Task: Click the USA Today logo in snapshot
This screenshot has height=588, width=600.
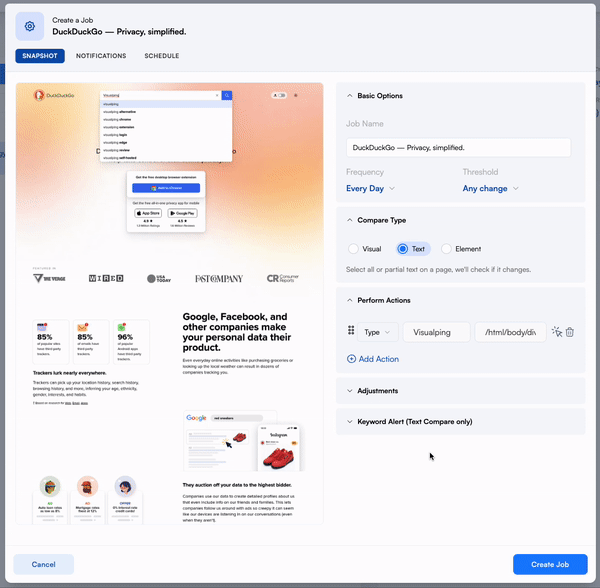Action: tap(159, 279)
